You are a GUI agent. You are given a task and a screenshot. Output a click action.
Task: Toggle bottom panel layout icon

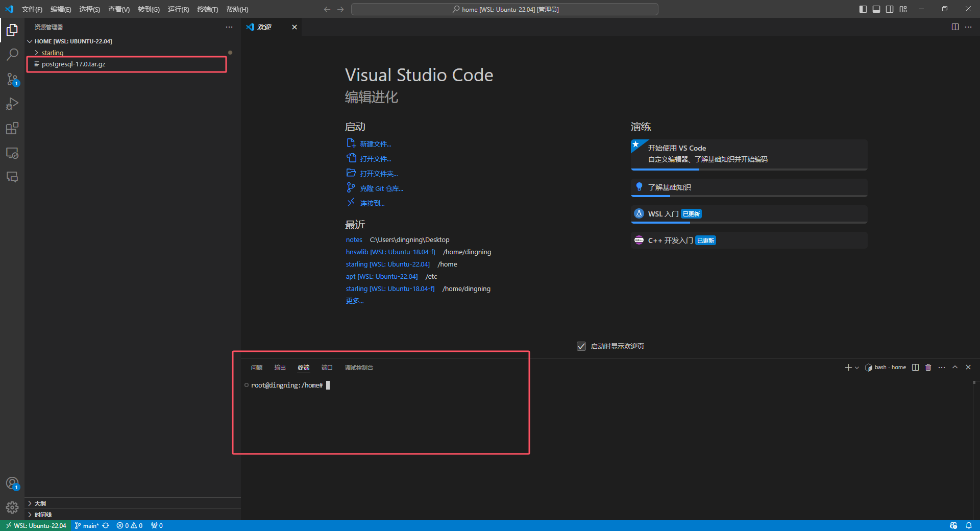click(x=876, y=9)
